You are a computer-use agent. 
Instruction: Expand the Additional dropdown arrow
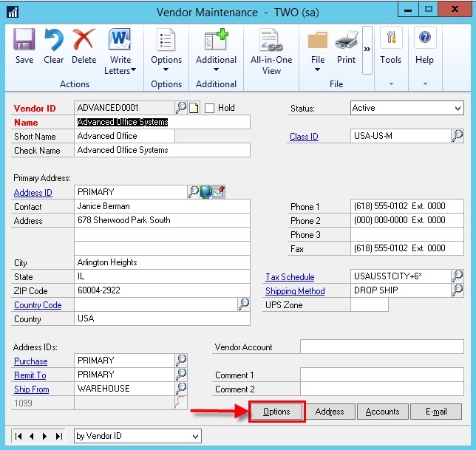[216, 69]
